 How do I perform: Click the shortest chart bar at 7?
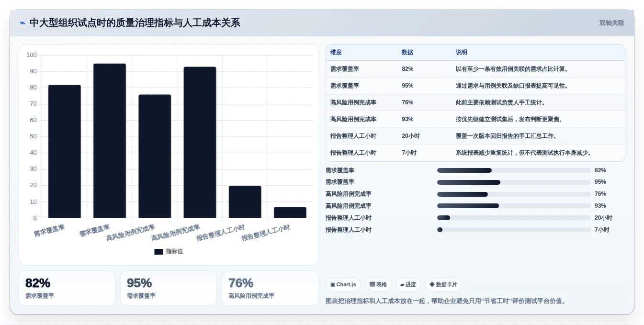click(x=290, y=213)
